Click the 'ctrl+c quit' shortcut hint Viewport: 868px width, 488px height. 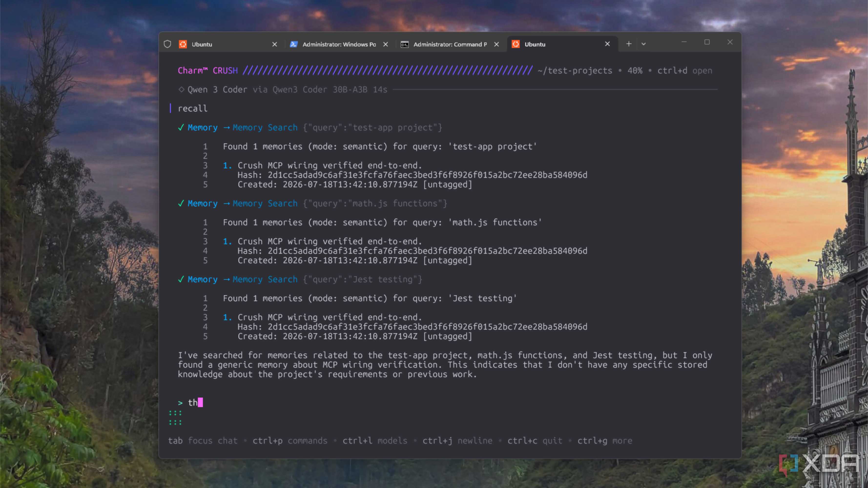(x=535, y=440)
